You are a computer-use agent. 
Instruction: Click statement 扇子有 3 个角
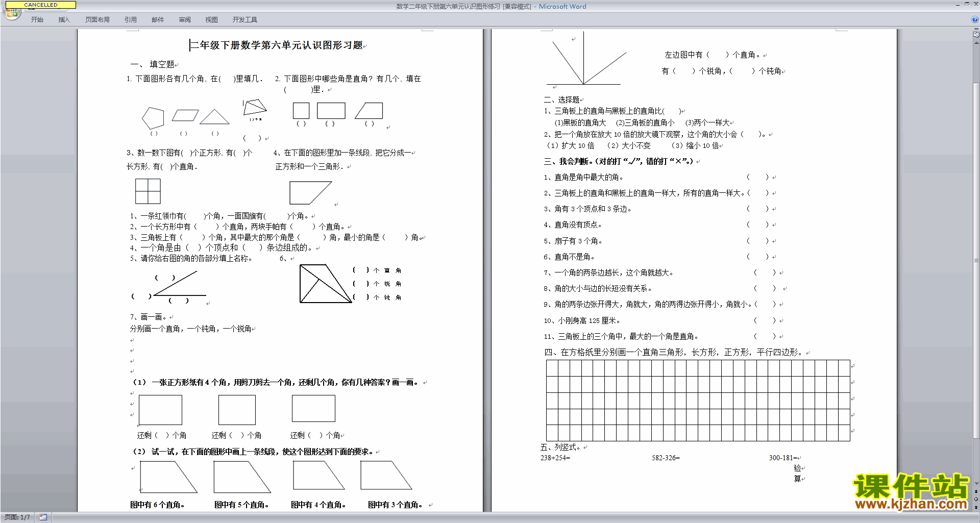573,241
